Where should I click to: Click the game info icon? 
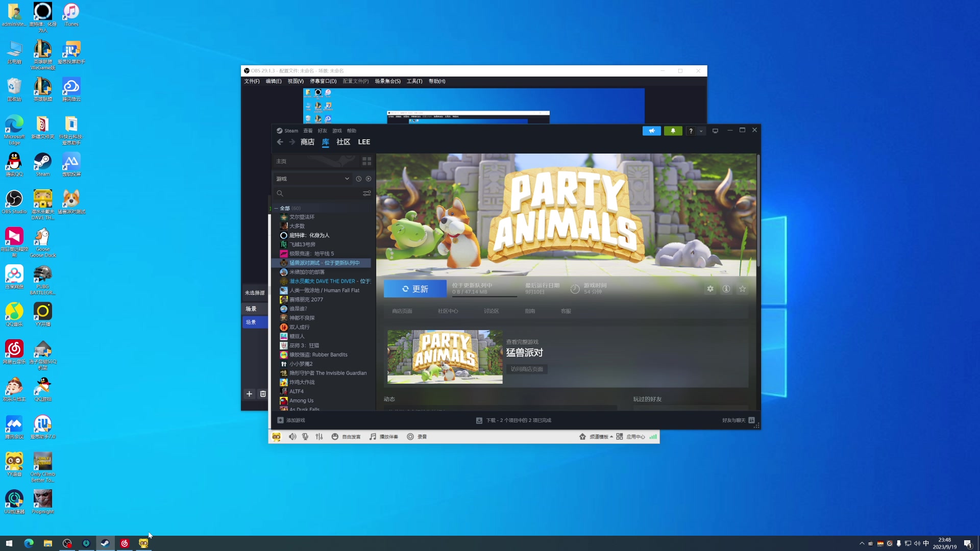(x=726, y=289)
